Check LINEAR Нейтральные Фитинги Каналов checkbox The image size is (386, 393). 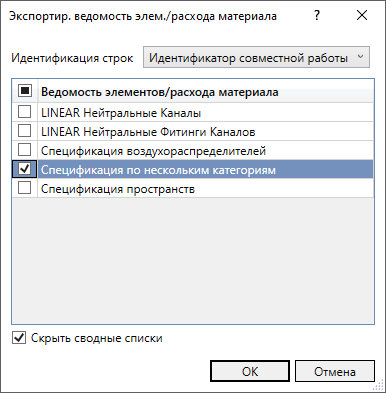(24, 131)
